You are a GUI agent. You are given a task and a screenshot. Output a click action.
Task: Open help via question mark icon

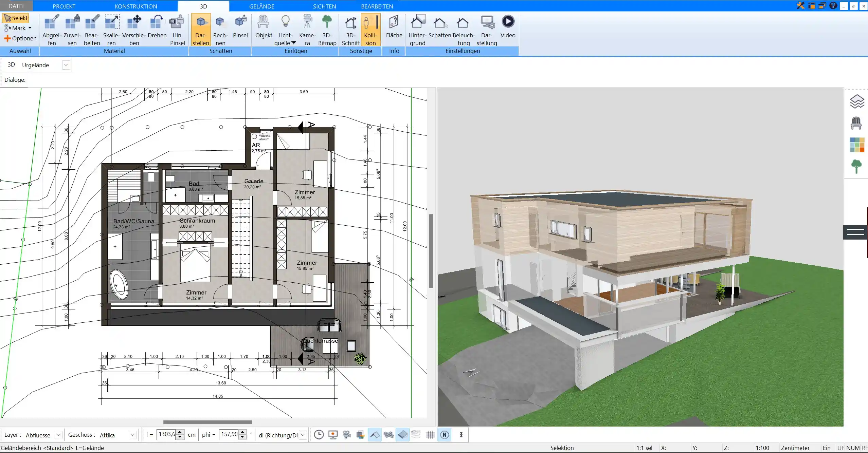[833, 5]
